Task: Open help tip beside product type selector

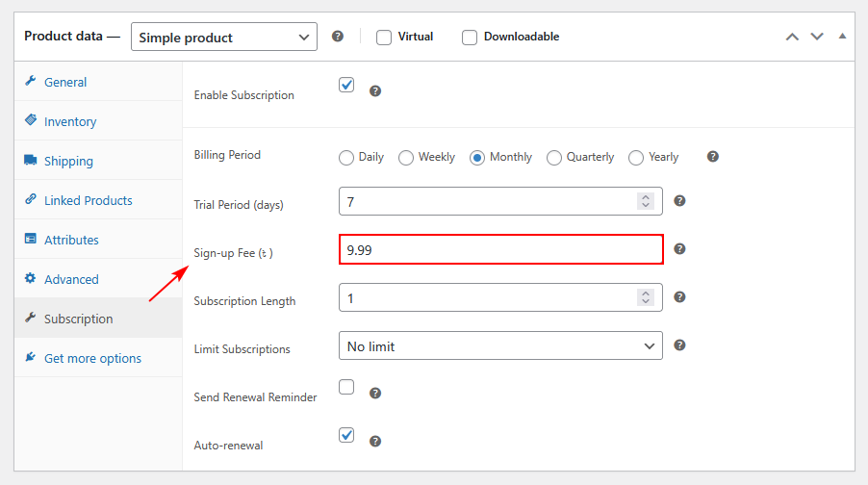Action: [338, 37]
